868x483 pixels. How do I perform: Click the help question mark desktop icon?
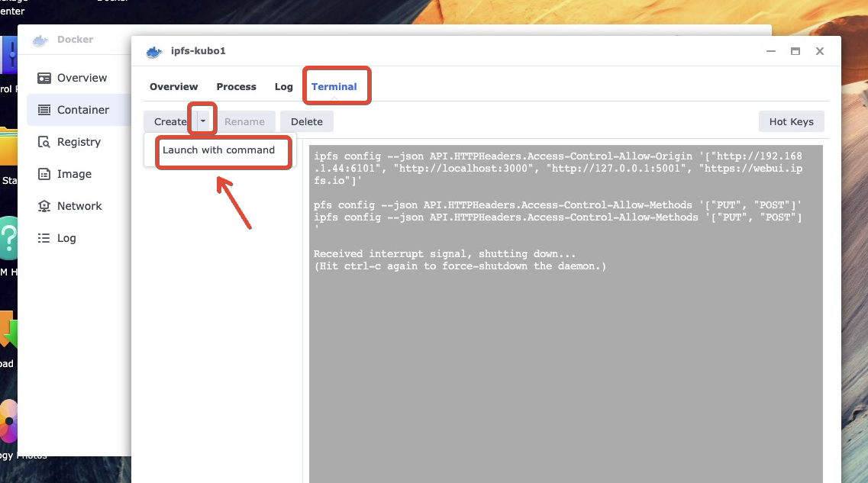tap(8, 238)
